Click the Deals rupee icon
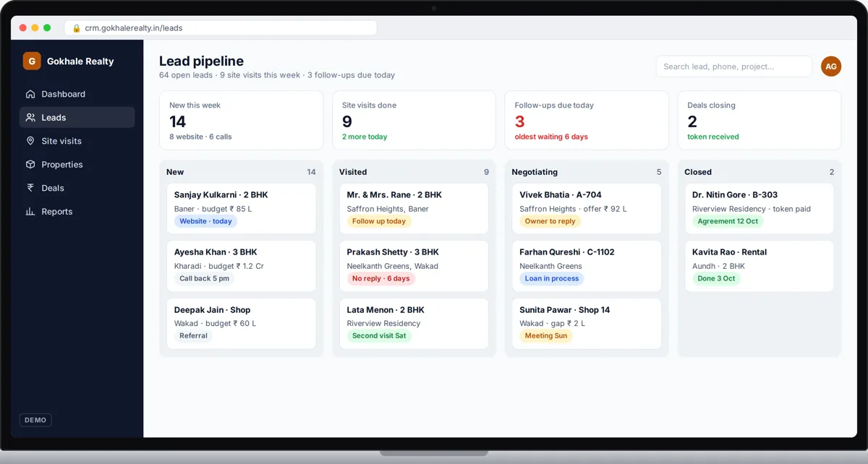Viewport: 868px width, 464px height. tap(30, 188)
